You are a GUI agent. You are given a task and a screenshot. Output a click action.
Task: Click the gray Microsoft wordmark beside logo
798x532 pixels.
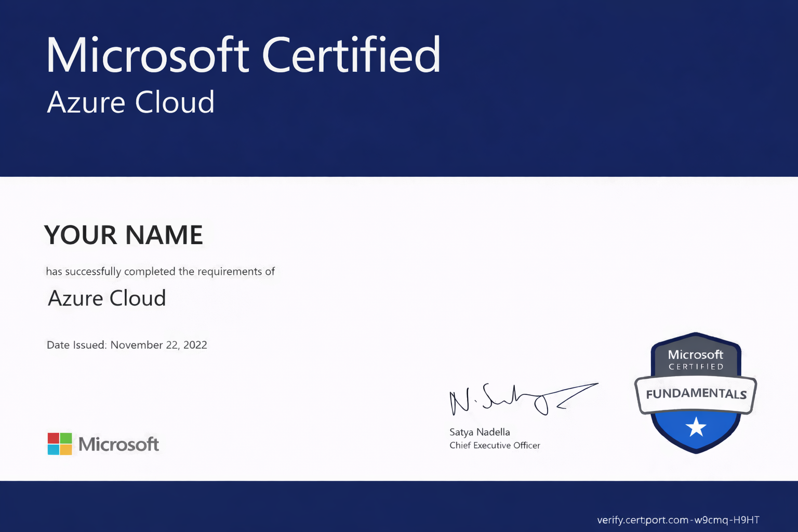pos(118,444)
